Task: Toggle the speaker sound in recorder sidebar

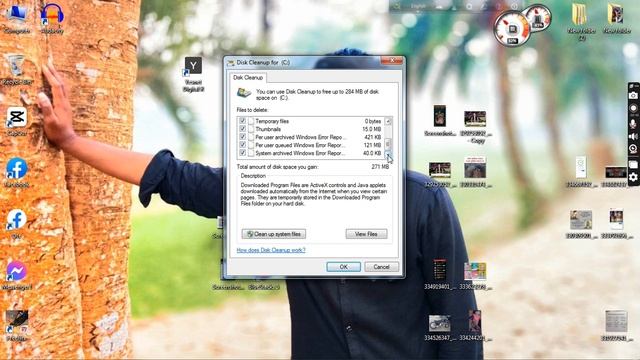Action: pyautogui.click(x=633, y=136)
